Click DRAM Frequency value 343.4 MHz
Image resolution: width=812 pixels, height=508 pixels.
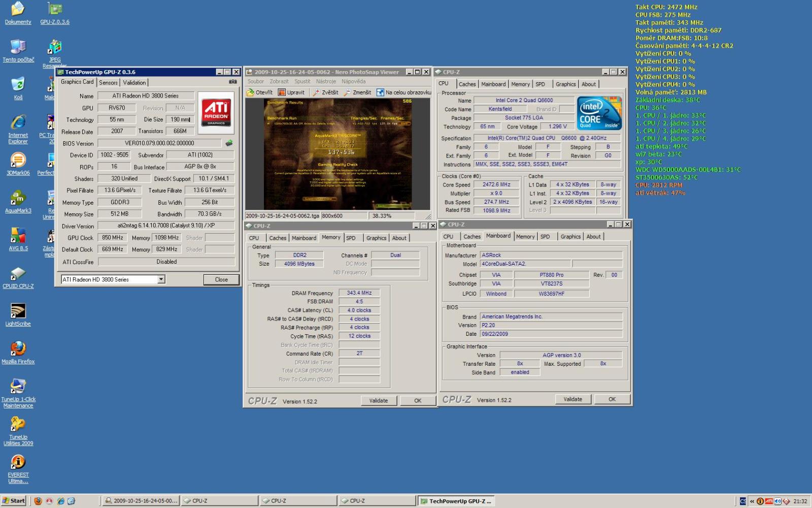359,293
